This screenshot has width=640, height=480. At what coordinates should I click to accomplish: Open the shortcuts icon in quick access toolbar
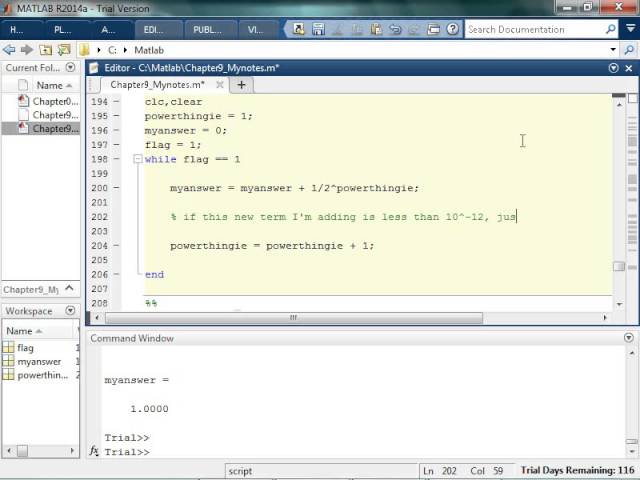click(299, 29)
